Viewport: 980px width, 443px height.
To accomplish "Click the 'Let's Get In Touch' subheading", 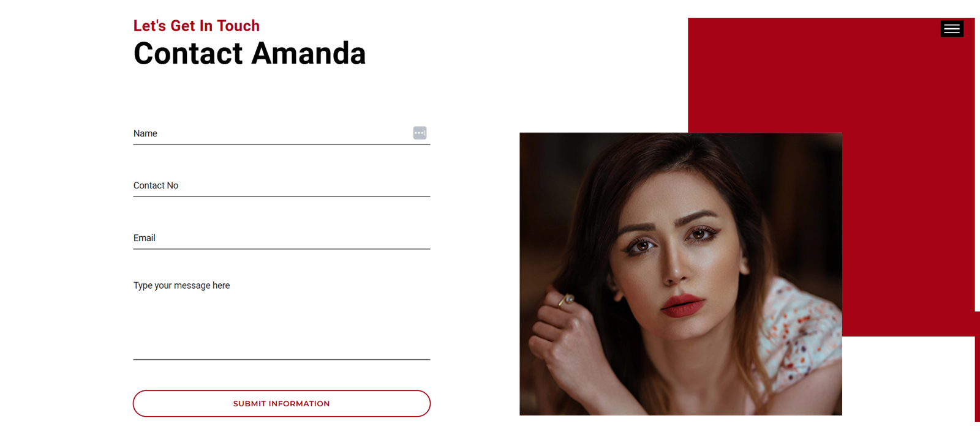I will [197, 26].
